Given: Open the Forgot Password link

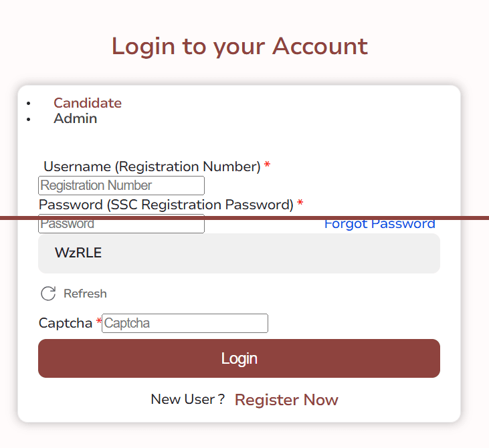Looking at the screenshot, I should click(x=379, y=223).
